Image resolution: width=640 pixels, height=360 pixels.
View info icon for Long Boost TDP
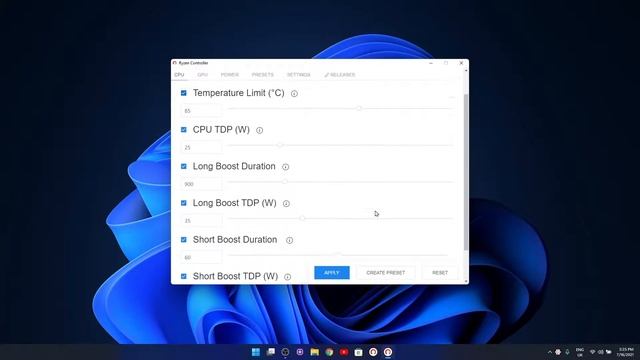(x=287, y=204)
